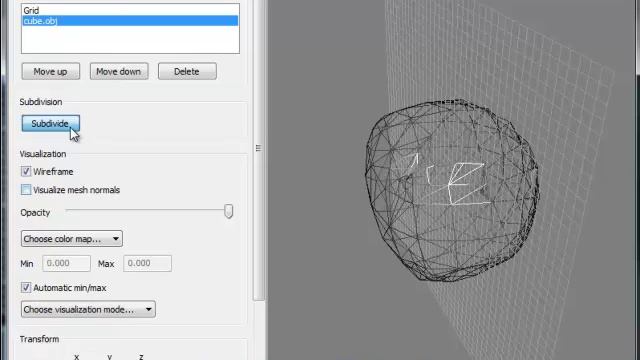Click the Move down button
Screen dimensions: 640x360
tap(119, 71)
